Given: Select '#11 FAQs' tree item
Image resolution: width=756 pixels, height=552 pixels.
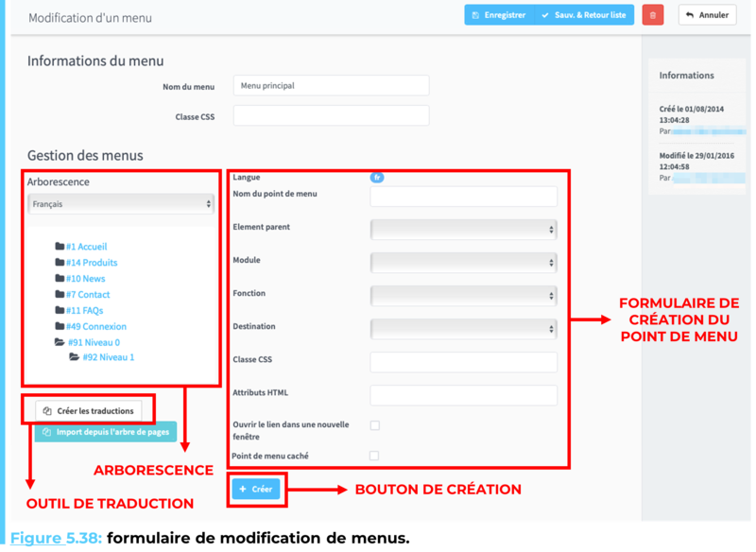Looking at the screenshot, I should point(85,310).
